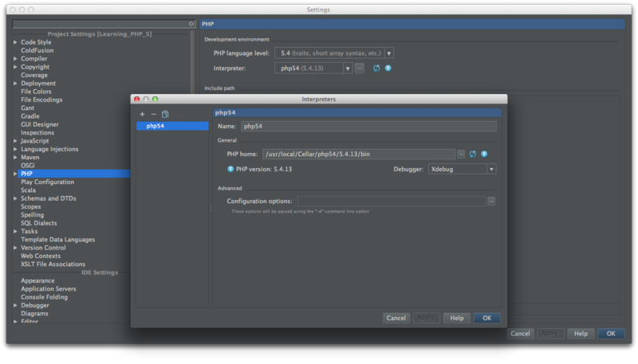Select File Colors settings item
This screenshot has width=638, height=364.
tap(36, 92)
